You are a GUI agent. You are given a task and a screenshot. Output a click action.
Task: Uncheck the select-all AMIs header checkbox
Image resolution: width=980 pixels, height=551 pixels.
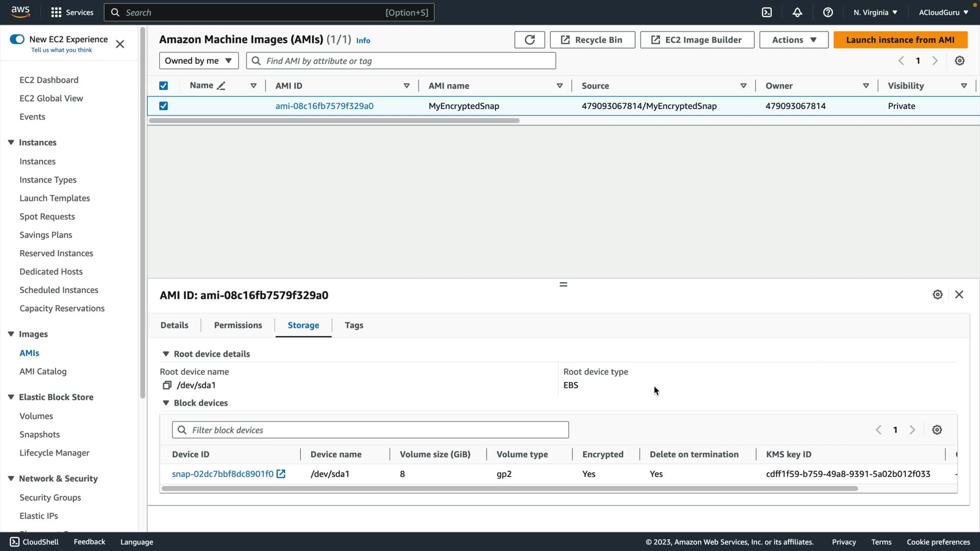163,86
